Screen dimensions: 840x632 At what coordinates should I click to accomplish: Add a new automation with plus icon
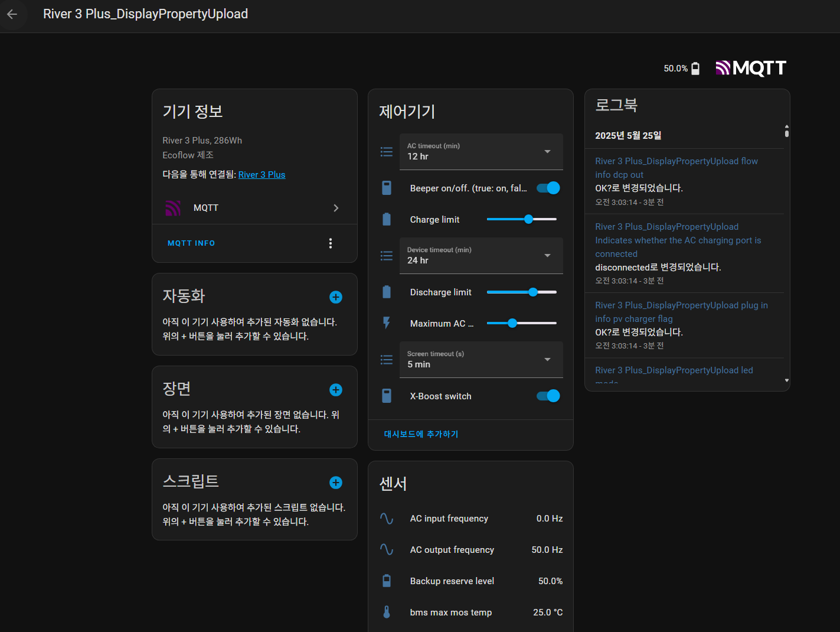tap(336, 297)
